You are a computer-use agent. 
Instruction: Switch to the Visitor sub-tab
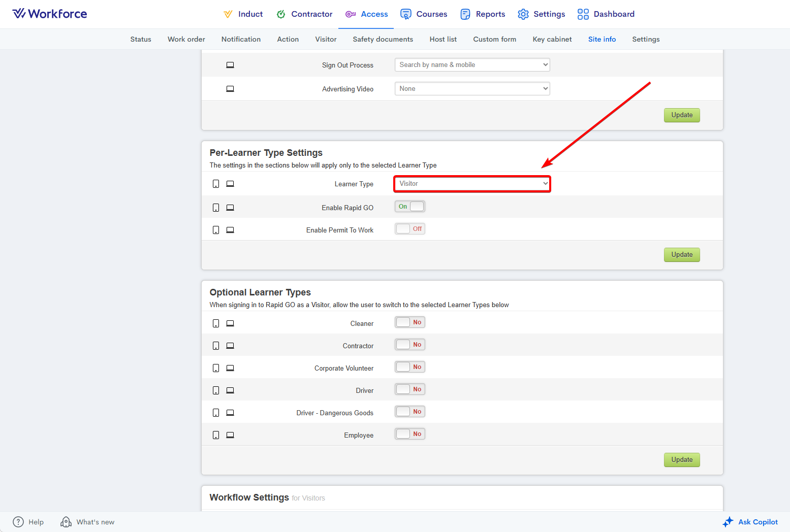pos(326,39)
